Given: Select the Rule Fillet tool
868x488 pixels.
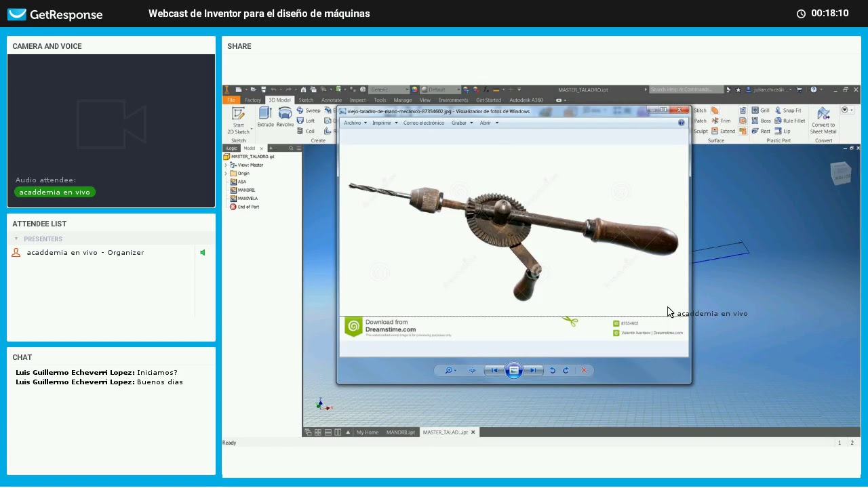Looking at the screenshot, I should click(789, 121).
